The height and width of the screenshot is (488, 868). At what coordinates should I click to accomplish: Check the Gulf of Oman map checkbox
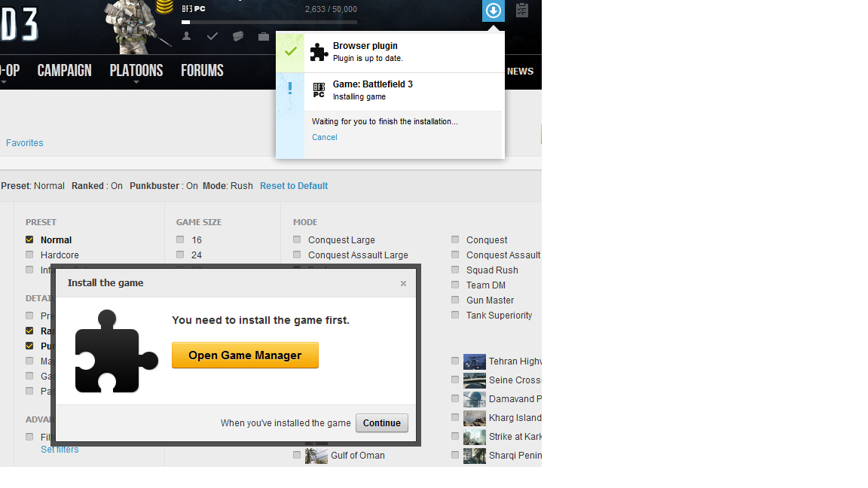[297, 455]
